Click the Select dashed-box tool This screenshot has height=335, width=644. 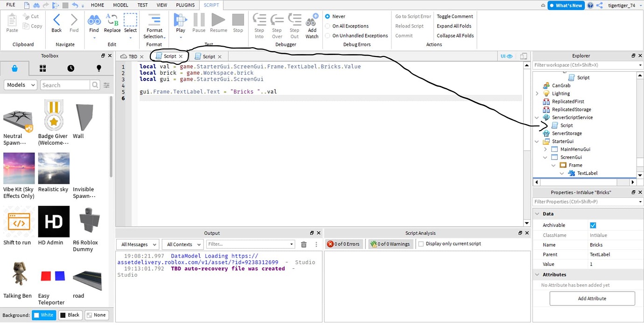[x=130, y=20]
